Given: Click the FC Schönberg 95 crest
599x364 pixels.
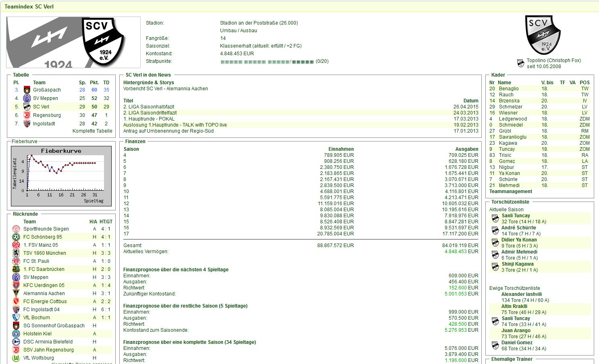Looking at the screenshot, I should pyautogui.click(x=16, y=237).
